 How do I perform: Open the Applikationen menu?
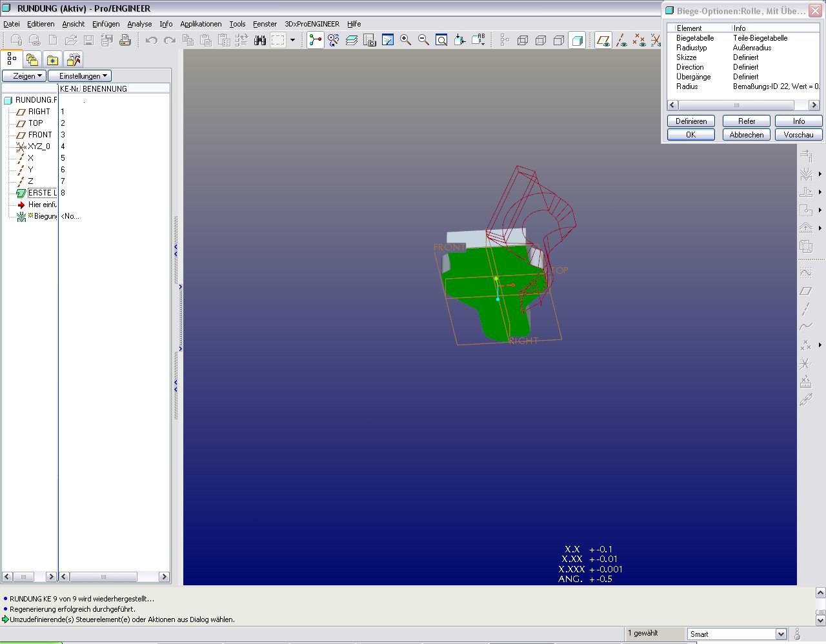201,24
